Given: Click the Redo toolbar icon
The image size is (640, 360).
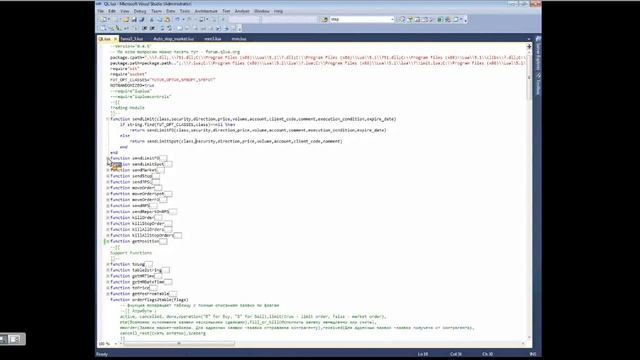Looking at the screenshot, I should tap(189, 20).
